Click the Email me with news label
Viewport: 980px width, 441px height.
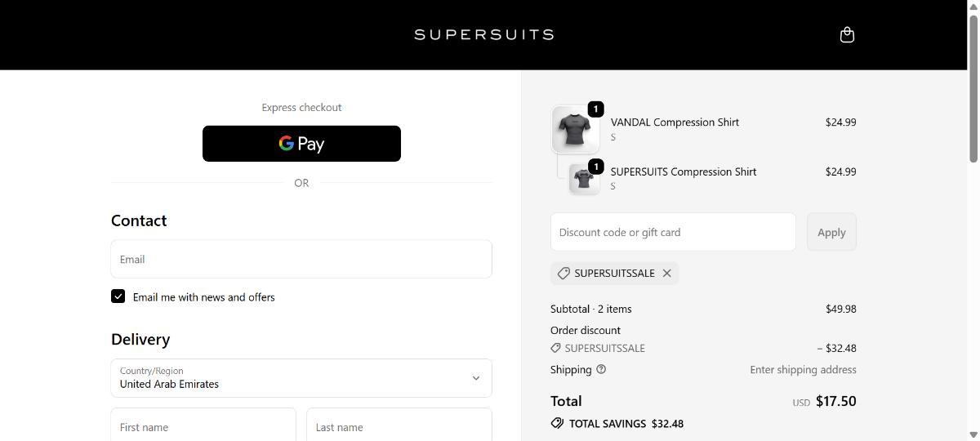coord(204,297)
